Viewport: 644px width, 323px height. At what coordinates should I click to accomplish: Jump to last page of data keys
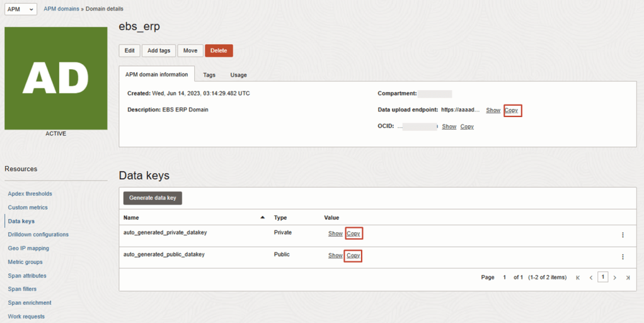(x=628, y=278)
